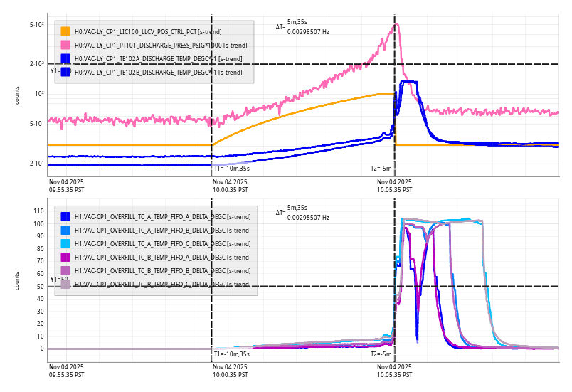572x392 pixels.
Task: Click the ΔT 5m,35s readout in top plot
Action: 297,23
